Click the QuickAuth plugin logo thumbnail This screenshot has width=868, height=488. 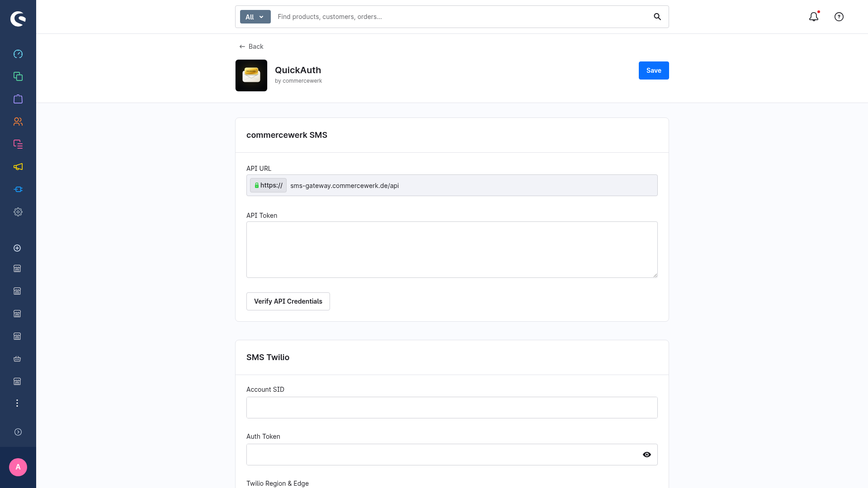(x=251, y=75)
